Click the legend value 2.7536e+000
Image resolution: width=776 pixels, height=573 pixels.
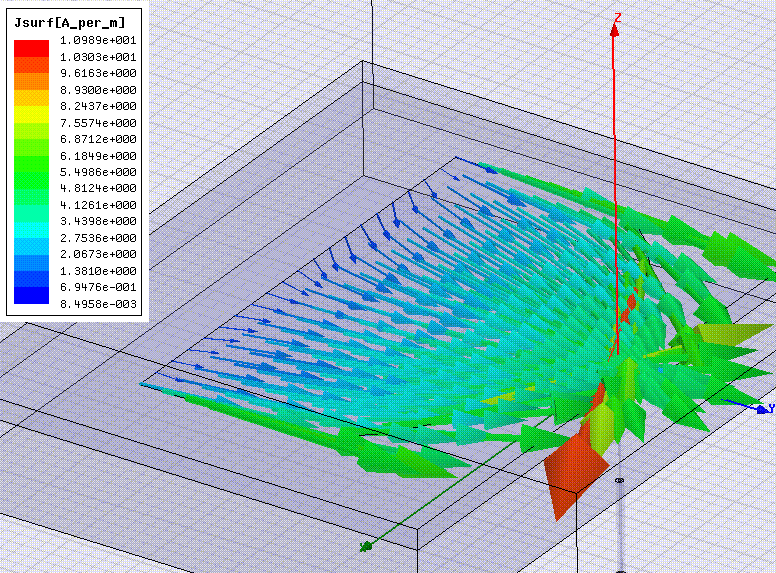(98, 238)
